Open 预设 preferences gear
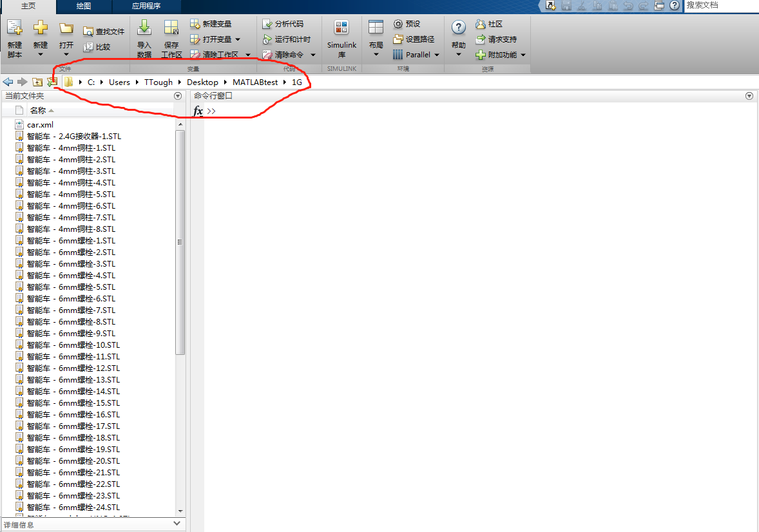Viewport: 759px width, 532px height. point(398,24)
